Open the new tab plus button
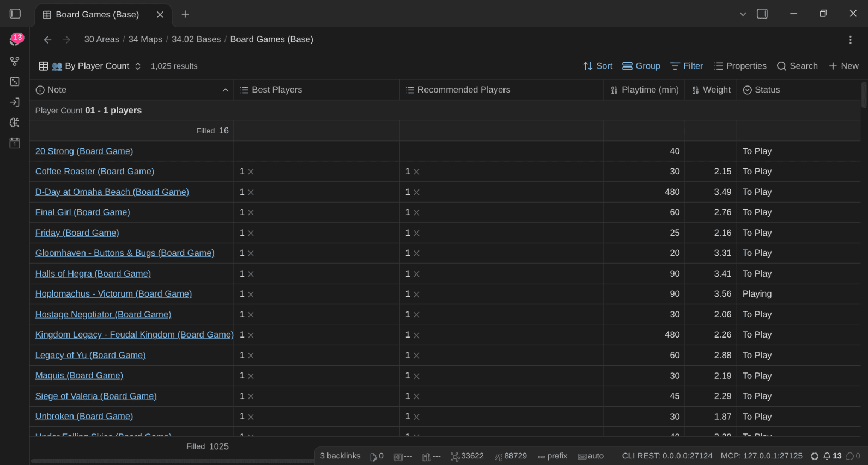 [x=185, y=14]
